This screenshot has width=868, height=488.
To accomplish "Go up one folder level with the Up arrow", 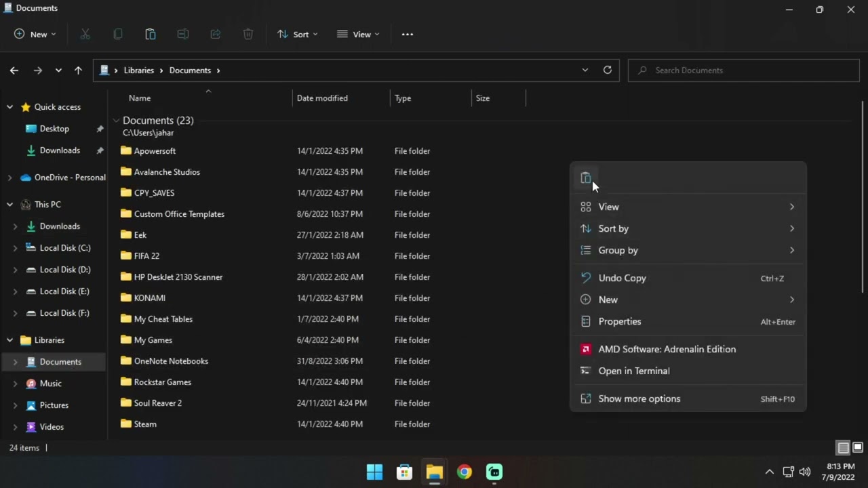I will coord(78,70).
